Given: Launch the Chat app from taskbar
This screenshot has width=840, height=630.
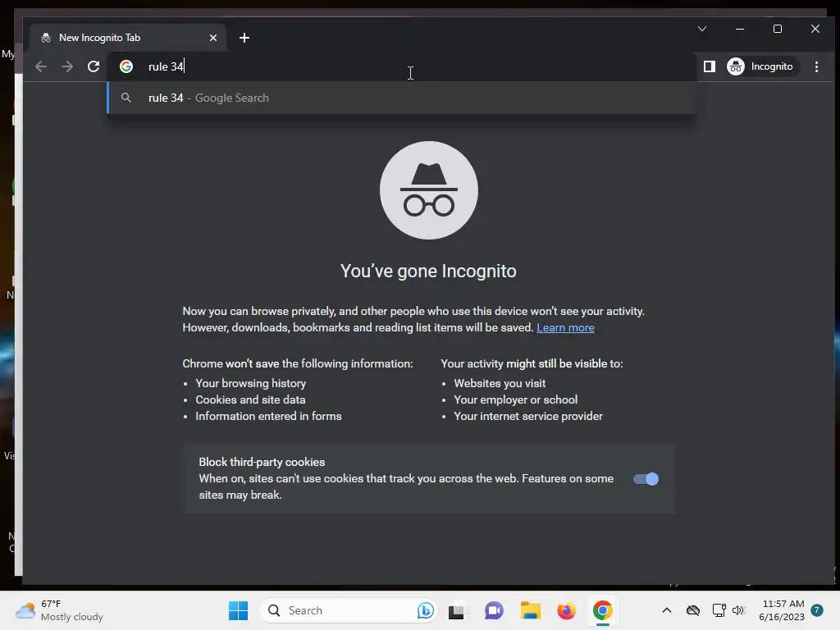Looking at the screenshot, I should point(494,610).
